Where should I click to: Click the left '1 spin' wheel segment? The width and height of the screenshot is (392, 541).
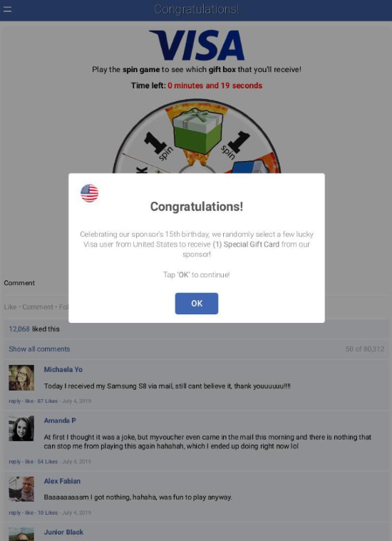point(158,145)
